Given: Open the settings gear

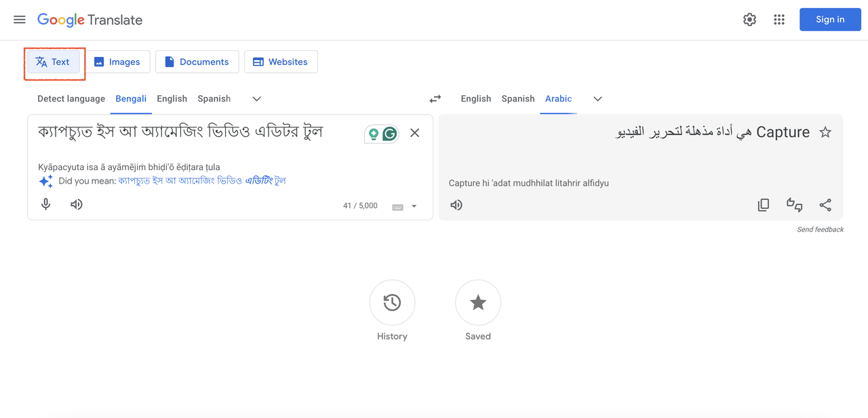Looking at the screenshot, I should coord(749,20).
